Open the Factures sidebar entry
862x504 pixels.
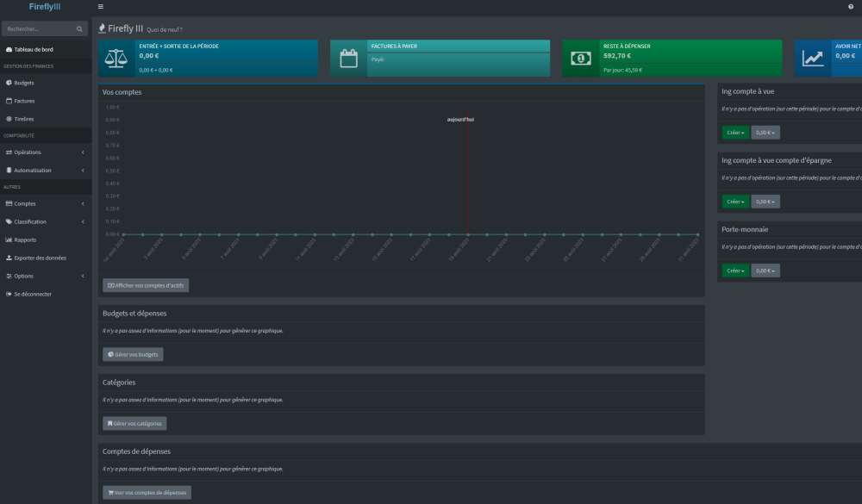click(x=47, y=101)
